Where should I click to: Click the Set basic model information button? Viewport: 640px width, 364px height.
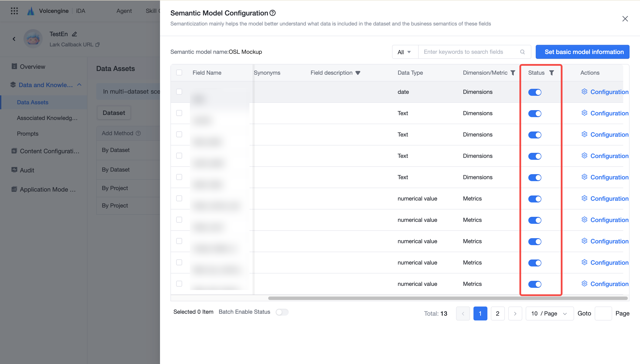click(x=583, y=52)
